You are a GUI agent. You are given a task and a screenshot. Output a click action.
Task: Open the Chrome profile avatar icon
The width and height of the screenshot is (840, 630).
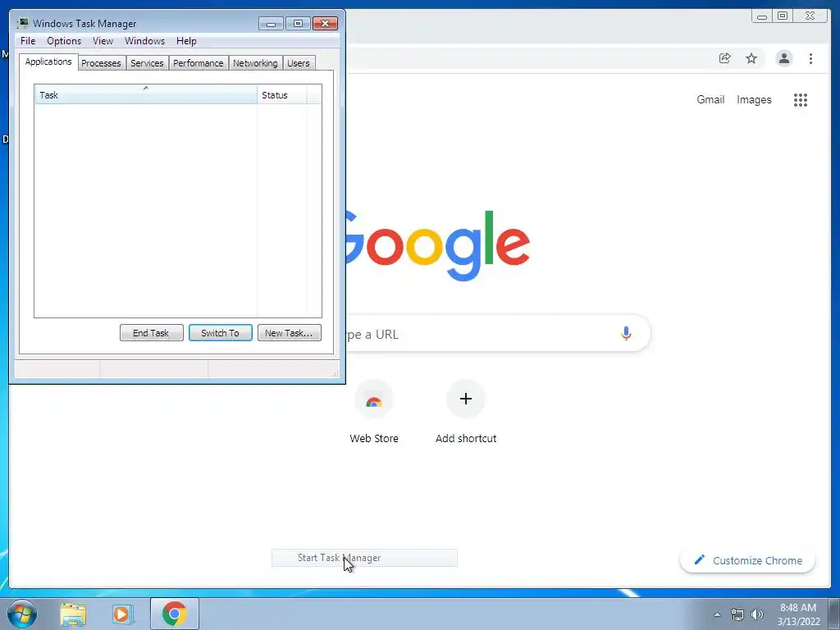(x=783, y=58)
